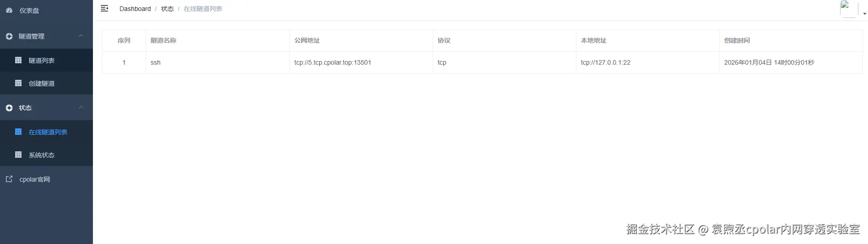Click the cpolar website external-link icon
Image resolution: width=868 pixels, height=244 pixels.
(9, 179)
